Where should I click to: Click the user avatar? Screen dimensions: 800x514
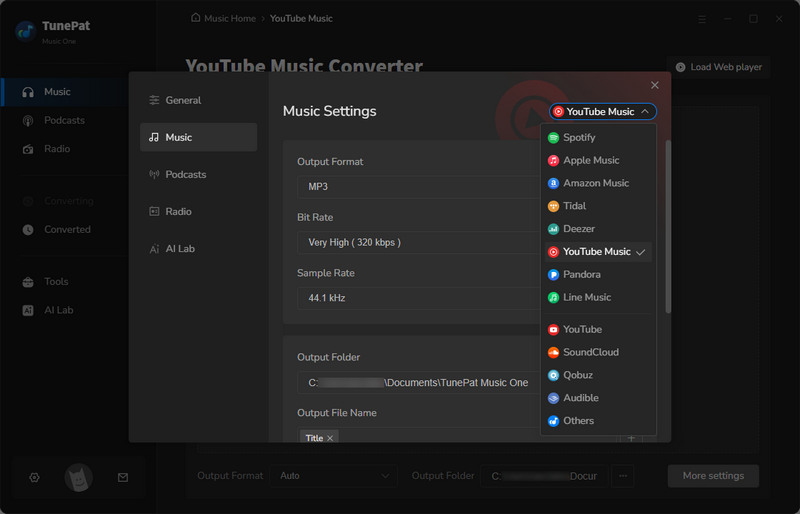[x=78, y=478]
